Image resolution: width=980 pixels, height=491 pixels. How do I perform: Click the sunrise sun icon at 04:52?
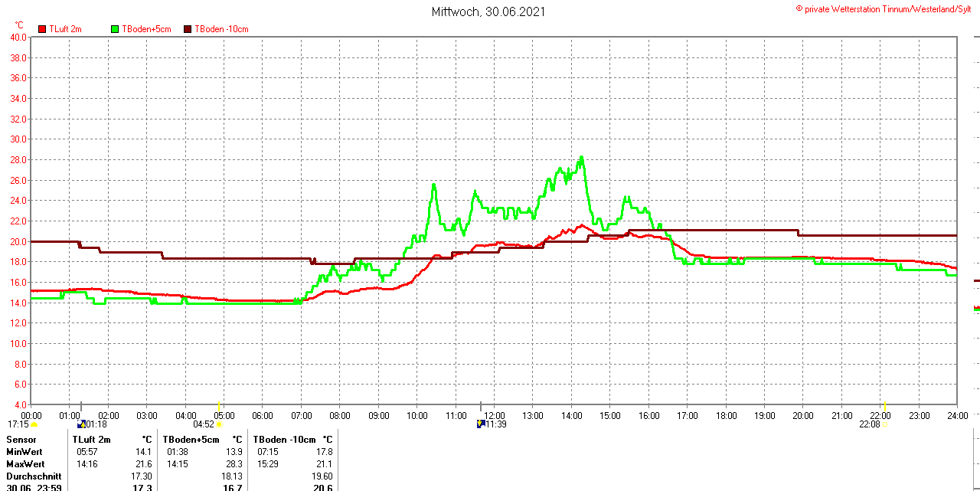pos(219,424)
